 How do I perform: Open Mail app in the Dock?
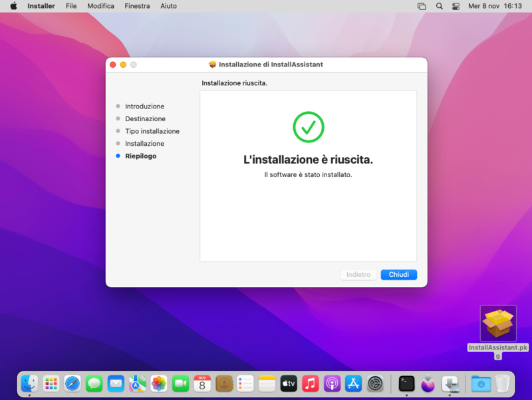pyautogui.click(x=116, y=384)
